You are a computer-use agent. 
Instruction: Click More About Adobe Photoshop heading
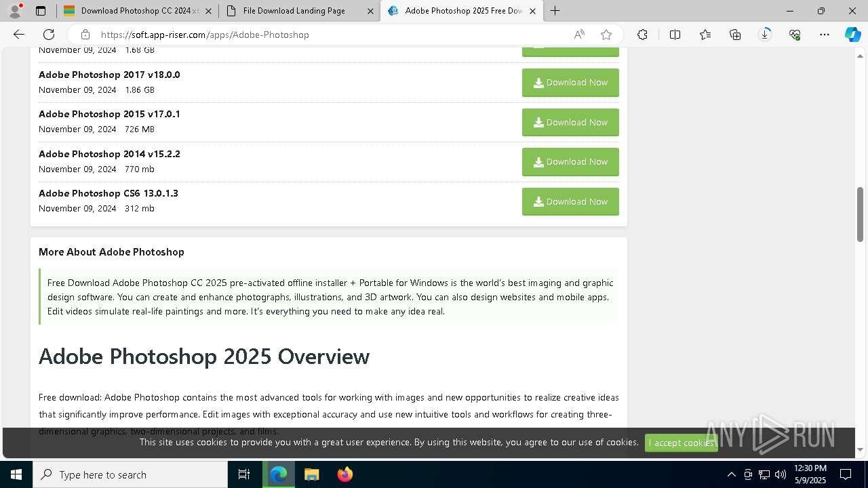tap(111, 251)
